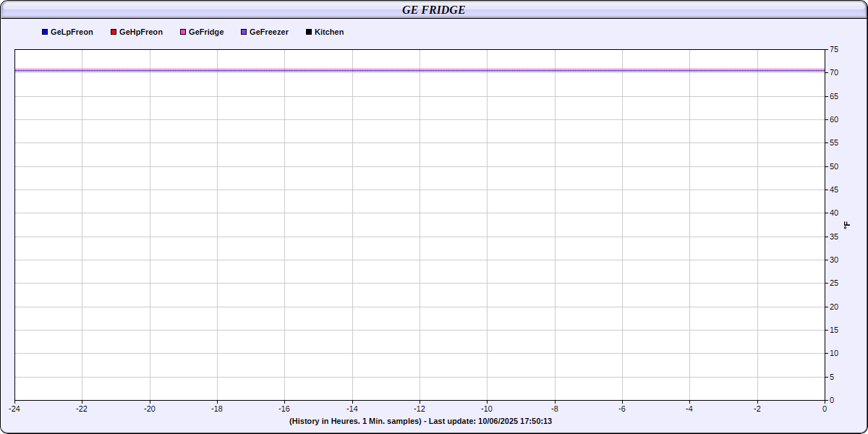This screenshot has width=868, height=434.
Task: Toggle the GeFridge series label
Action: point(206,33)
